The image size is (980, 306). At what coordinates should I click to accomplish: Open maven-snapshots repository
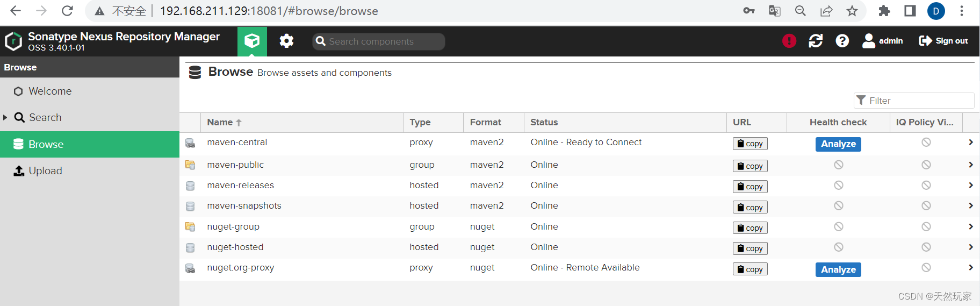[x=244, y=205]
